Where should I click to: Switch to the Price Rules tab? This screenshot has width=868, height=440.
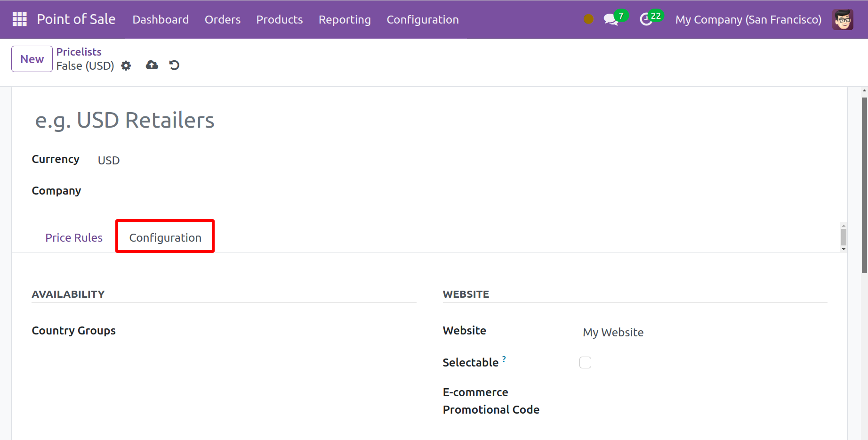click(x=74, y=237)
